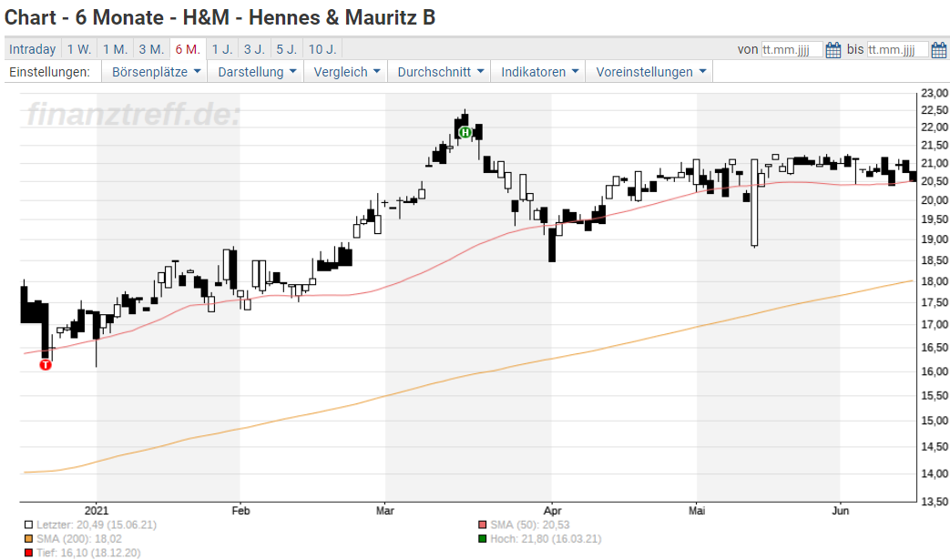Switch to the Intraday tab

click(32, 49)
